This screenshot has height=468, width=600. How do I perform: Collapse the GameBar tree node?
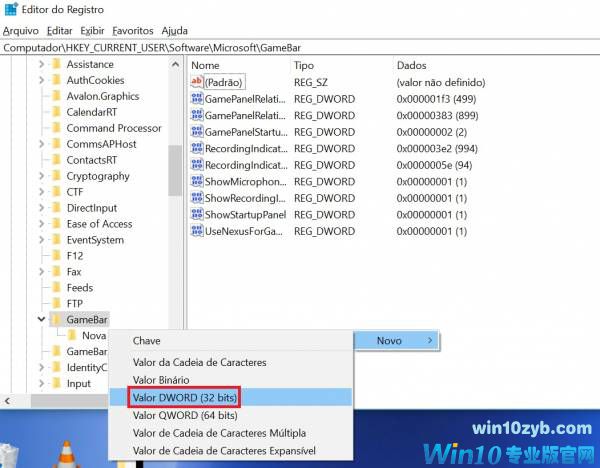(x=41, y=320)
